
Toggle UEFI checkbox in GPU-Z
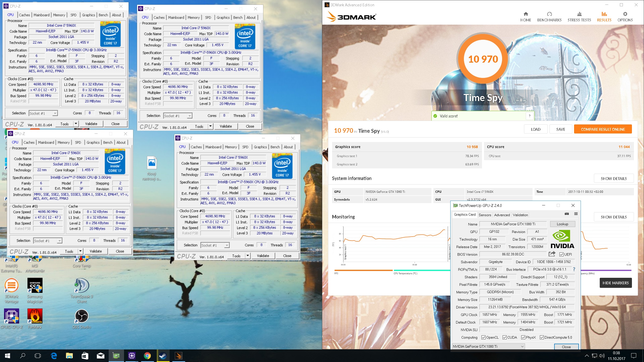[x=561, y=254]
